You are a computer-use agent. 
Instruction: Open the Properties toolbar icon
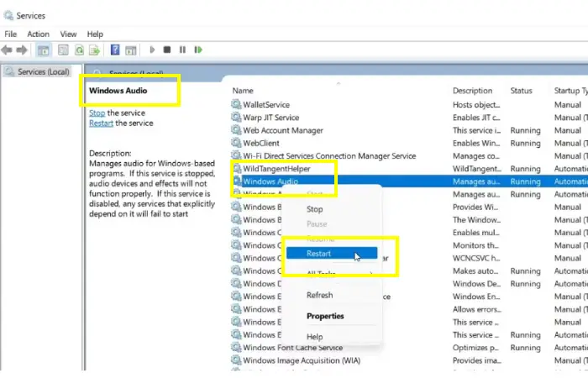click(x=63, y=50)
